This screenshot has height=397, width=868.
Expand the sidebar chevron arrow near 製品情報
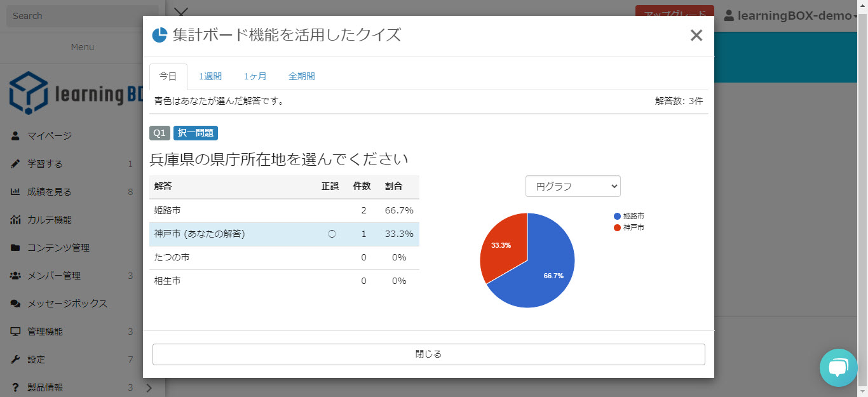coord(149,387)
